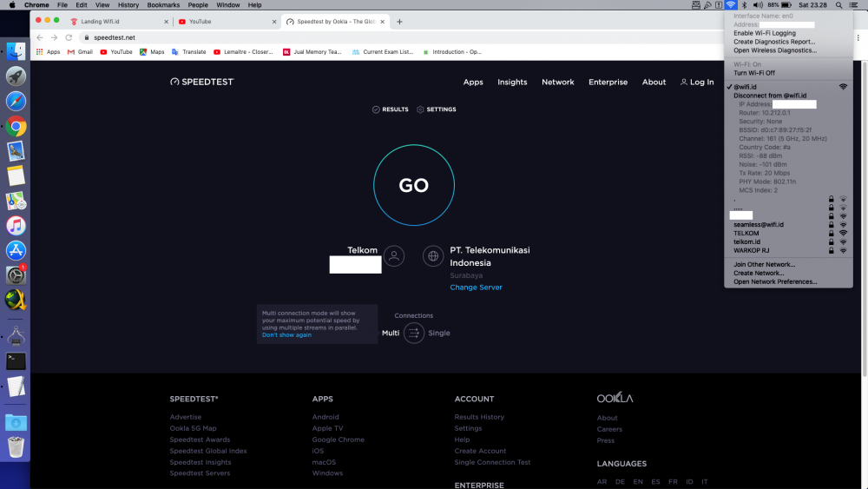The image size is (868, 489).
Task: Click the Change Server link
Action: 476,287
